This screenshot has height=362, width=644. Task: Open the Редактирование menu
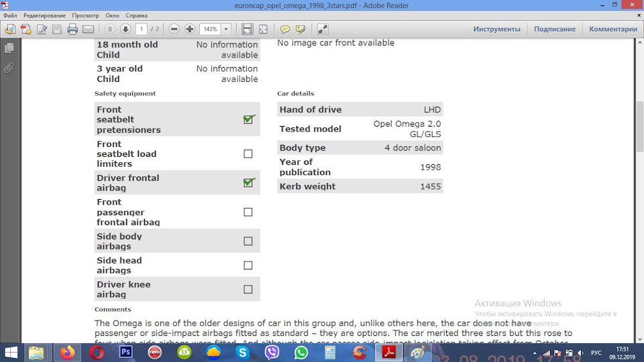(44, 15)
